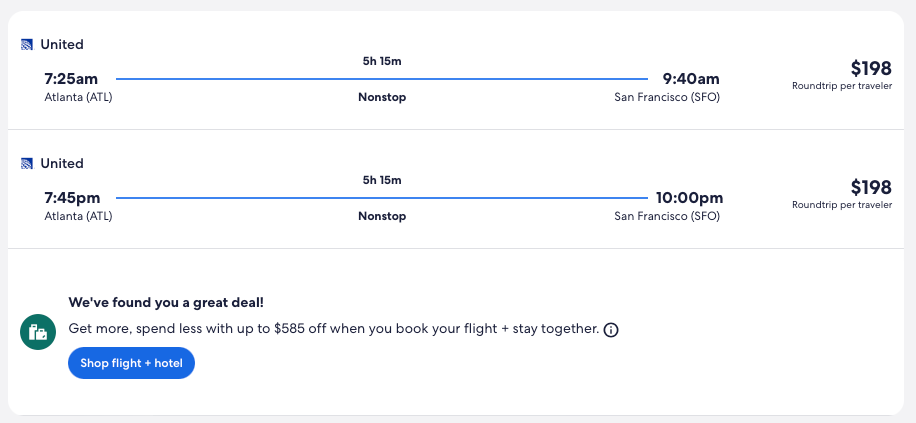Click Nonstop label on the evening flight
The height and width of the screenshot is (423, 916).
[x=382, y=216]
